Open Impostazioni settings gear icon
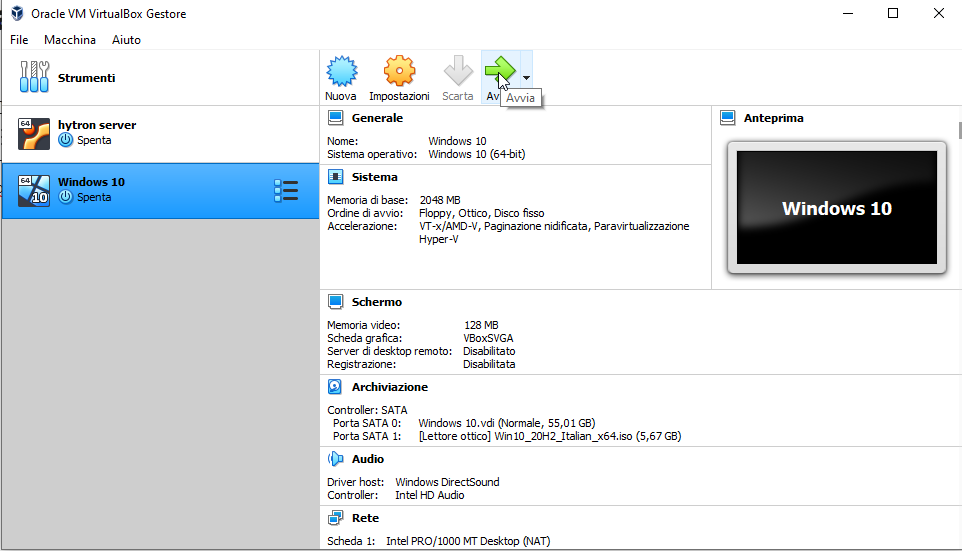This screenshot has width=962, height=551. pos(399,71)
